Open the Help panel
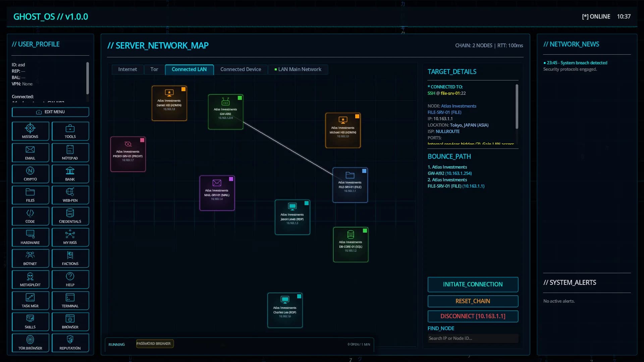This screenshot has height=362, width=644. coord(70,279)
